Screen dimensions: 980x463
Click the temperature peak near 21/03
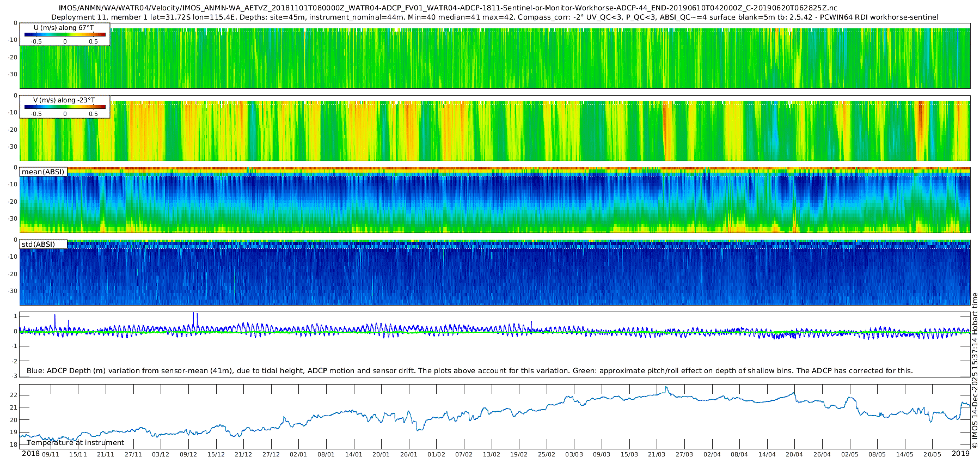coord(666,388)
